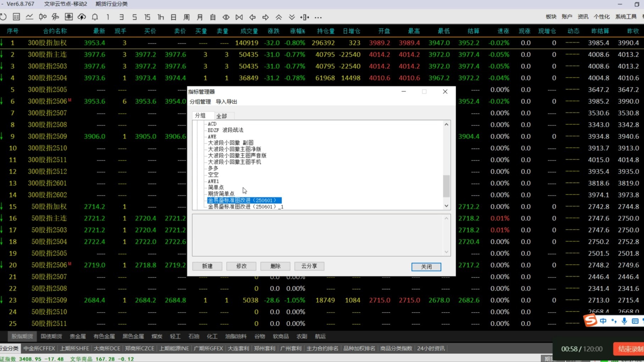
Task: Select 期货简单点 in the indicator list
Action: tap(221, 194)
